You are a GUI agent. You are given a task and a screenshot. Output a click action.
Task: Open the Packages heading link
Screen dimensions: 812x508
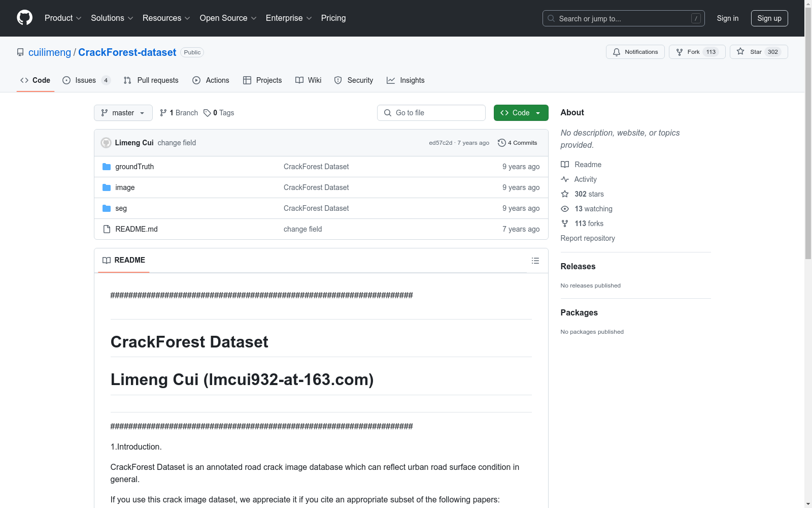coord(579,312)
